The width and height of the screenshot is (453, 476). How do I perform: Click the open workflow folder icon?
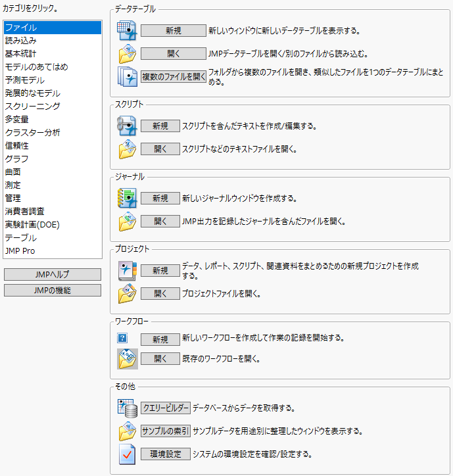128,359
